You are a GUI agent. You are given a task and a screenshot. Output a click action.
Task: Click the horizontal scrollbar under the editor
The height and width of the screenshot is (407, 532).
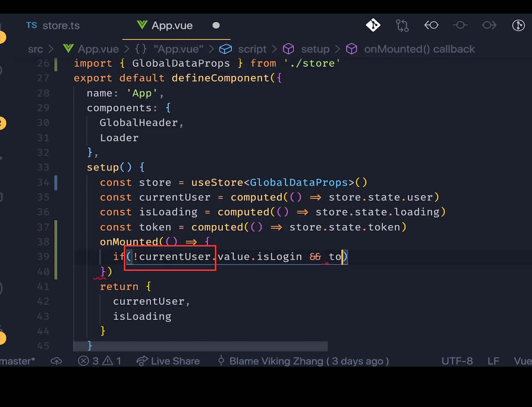click(200, 346)
